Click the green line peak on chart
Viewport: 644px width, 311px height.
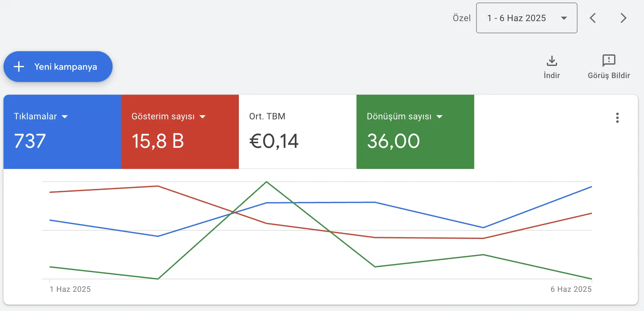pos(266,182)
